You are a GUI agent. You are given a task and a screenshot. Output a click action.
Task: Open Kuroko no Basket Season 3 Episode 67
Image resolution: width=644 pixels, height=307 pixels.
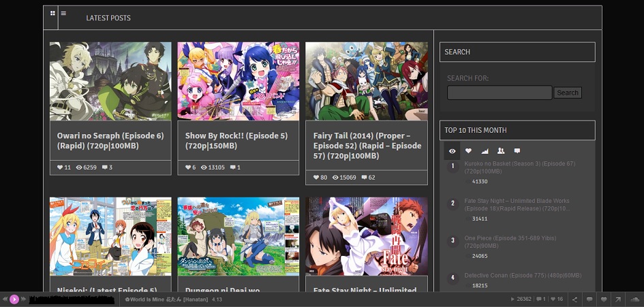[519, 167]
